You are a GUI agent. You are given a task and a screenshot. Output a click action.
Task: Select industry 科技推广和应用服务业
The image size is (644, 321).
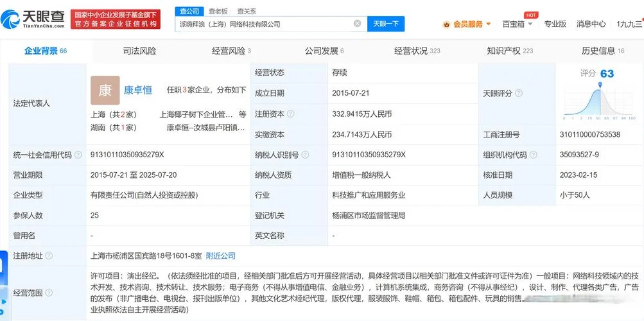[x=369, y=195]
